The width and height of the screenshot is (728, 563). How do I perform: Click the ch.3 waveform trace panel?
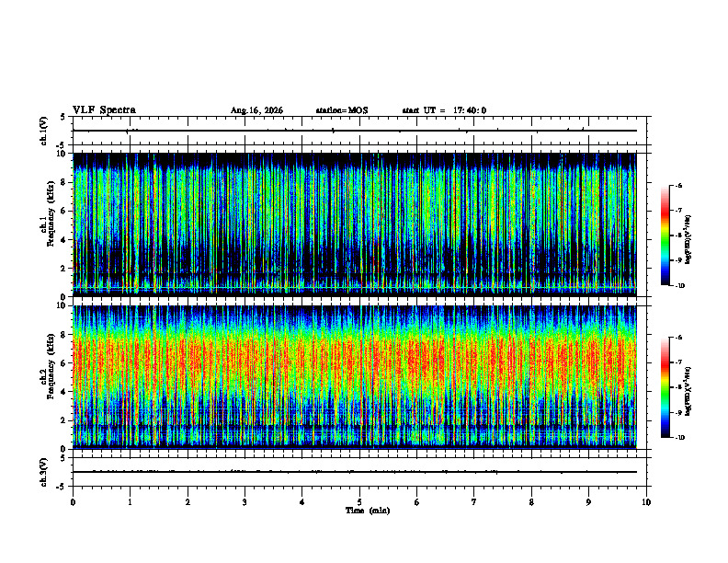click(x=359, y=472)
